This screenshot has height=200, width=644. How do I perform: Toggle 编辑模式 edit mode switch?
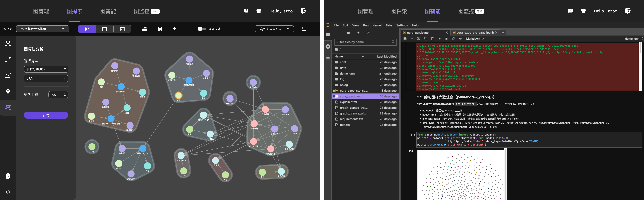coord(201,29)
